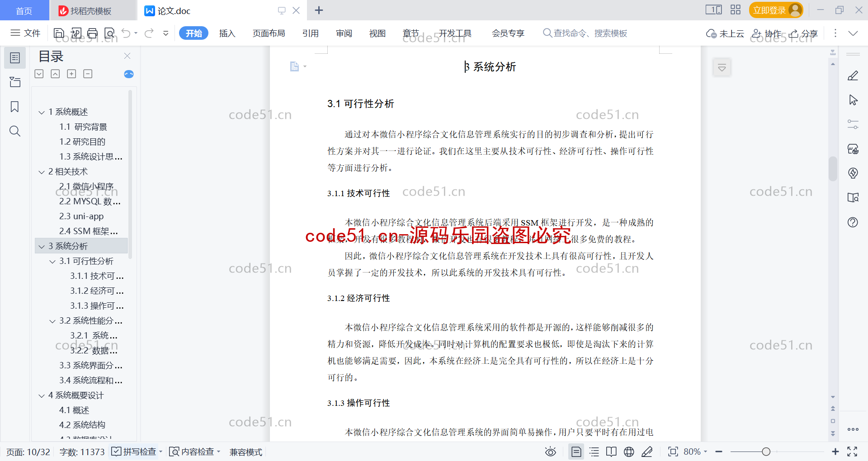868x461 pixels.
Task: Add a new tab with plus button
Action: pyautogui.click(x=319, y=10)
